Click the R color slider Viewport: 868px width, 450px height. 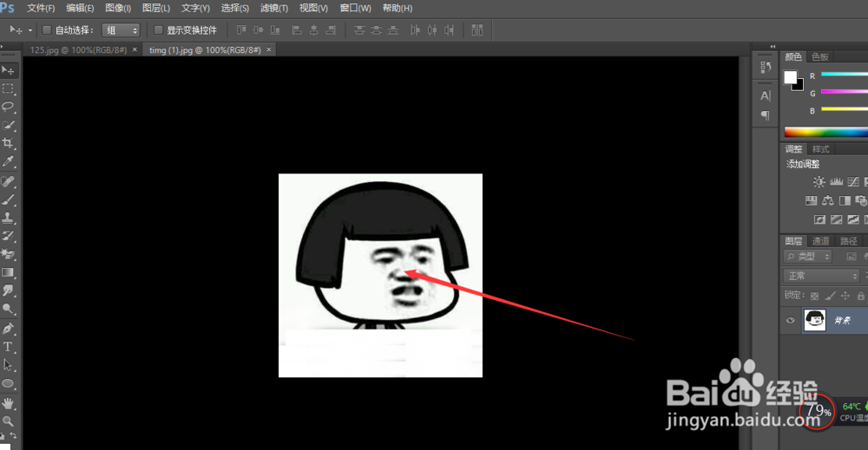[x=845, y=74]
